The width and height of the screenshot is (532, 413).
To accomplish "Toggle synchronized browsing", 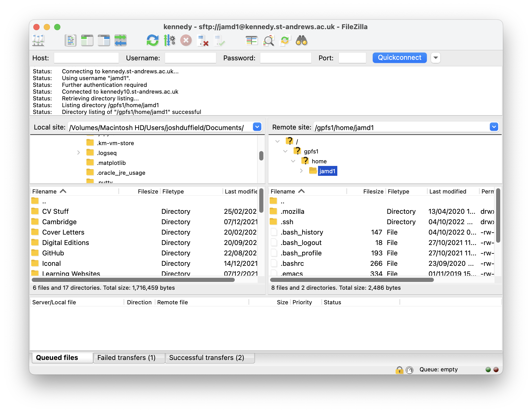I will click(x=285, y=41).
